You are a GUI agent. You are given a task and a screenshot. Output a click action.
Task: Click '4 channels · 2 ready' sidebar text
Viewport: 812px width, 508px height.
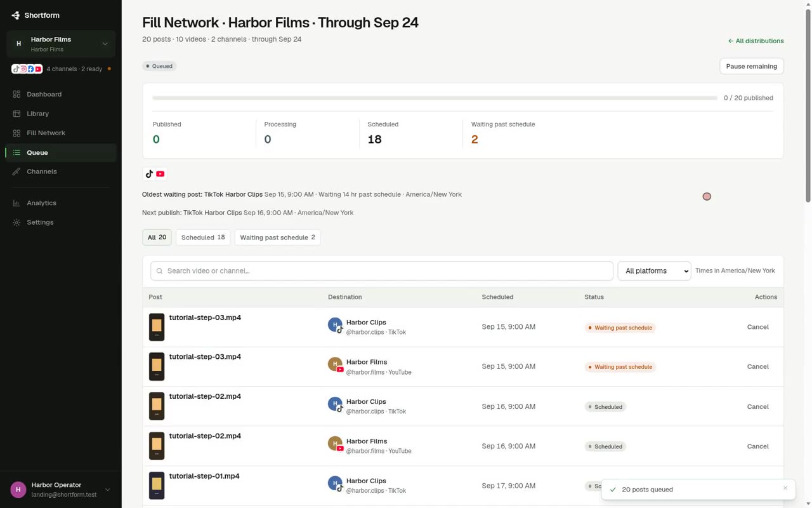[74, 69]
